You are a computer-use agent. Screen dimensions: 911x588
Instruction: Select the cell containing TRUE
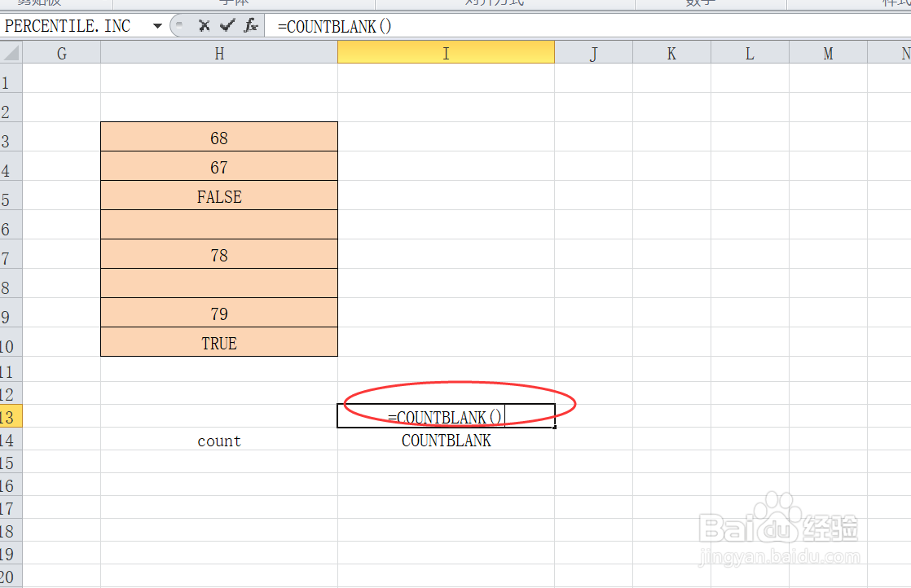[x=218, y=342]
